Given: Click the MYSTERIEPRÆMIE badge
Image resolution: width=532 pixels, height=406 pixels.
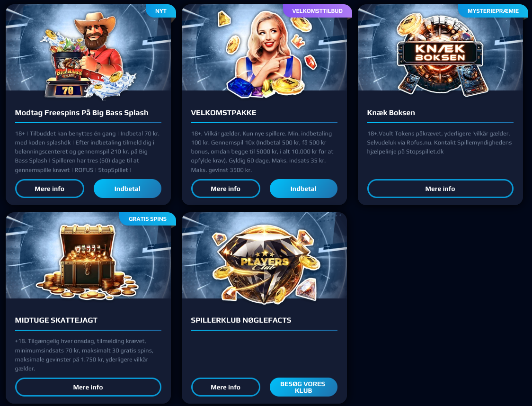Looking at the screenshot, I should pyautogui.click(x=493, y=11).
